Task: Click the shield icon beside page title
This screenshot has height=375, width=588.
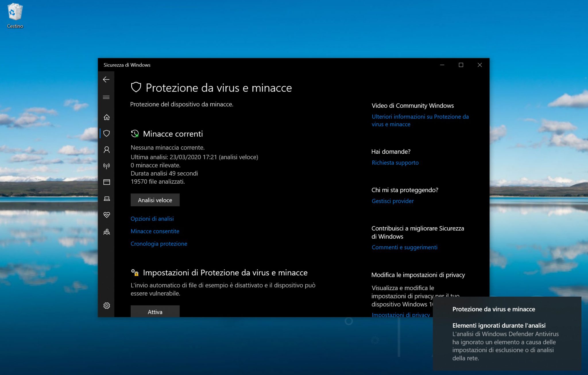Action: pos(136,87)
